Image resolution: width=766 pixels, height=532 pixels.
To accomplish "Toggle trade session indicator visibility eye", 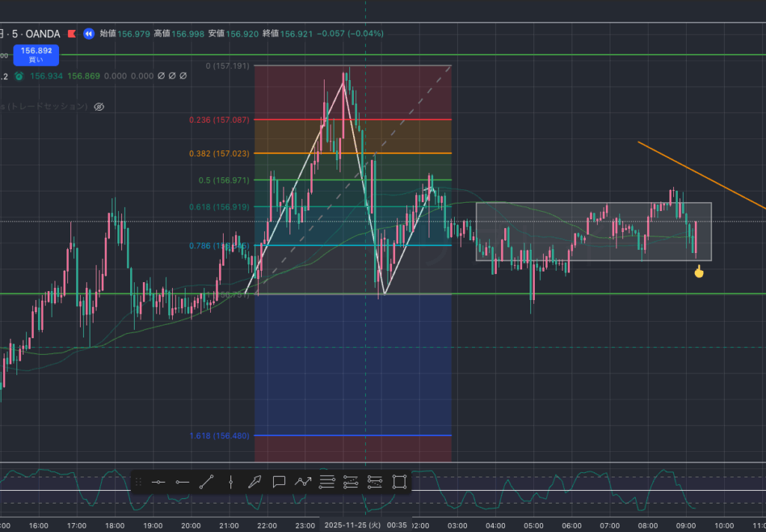I will tap(99, 106).
